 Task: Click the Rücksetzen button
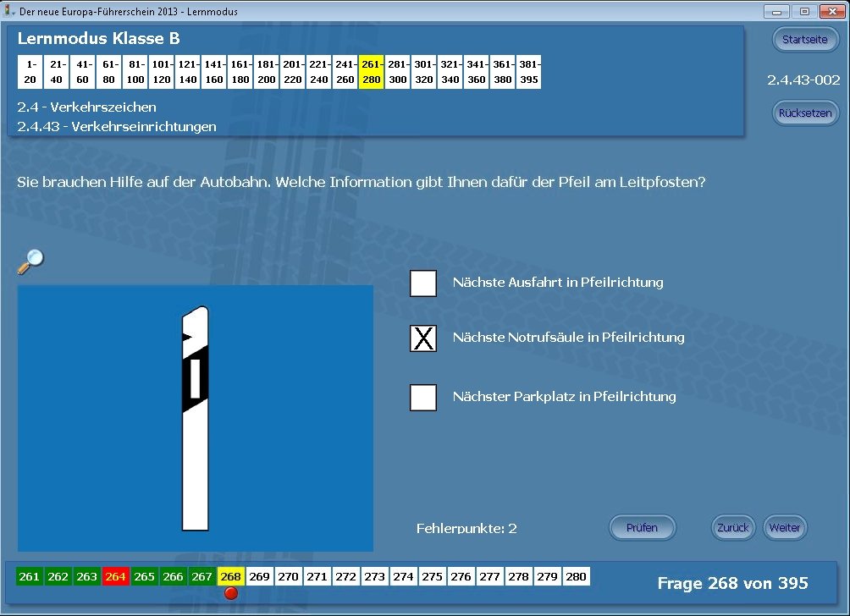[x=804, y=113]
